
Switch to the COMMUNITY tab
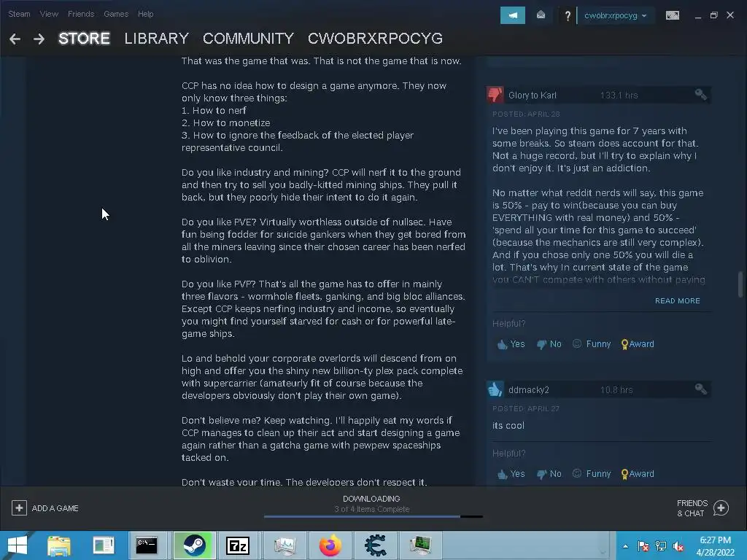click(248, 39)
